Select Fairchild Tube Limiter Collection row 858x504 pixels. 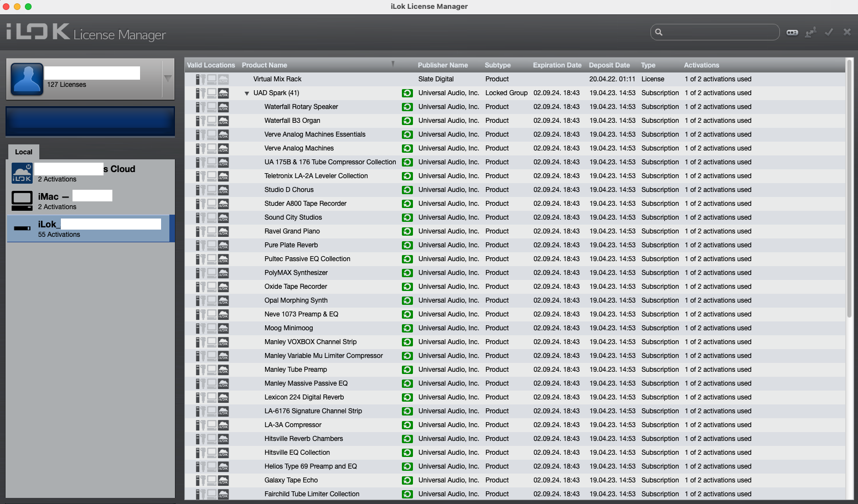(515, 494)
